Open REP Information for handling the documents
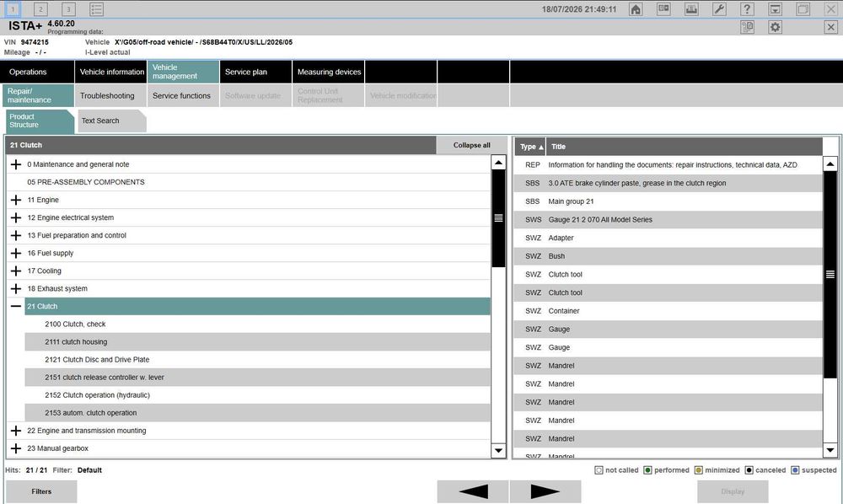Image resolution: width=843 pixels, height=504 pixels. (x=668, y=165)
